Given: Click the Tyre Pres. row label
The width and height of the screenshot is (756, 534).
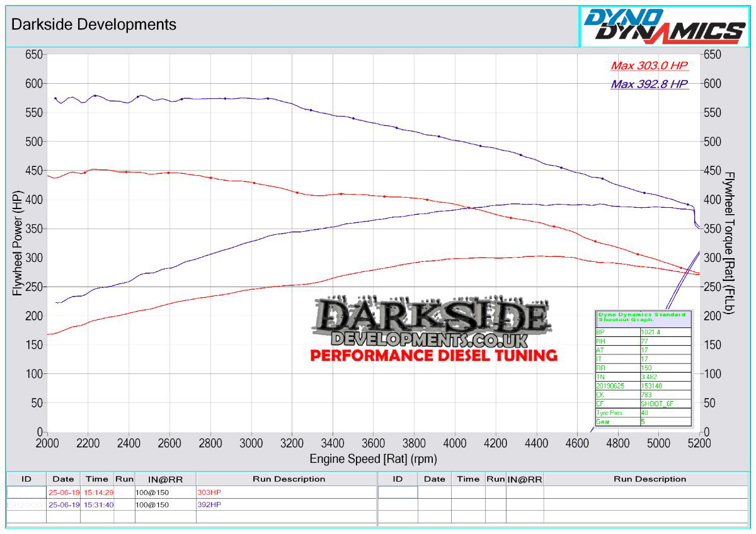Looking at the screenshot, I should [x=617, y=413].
